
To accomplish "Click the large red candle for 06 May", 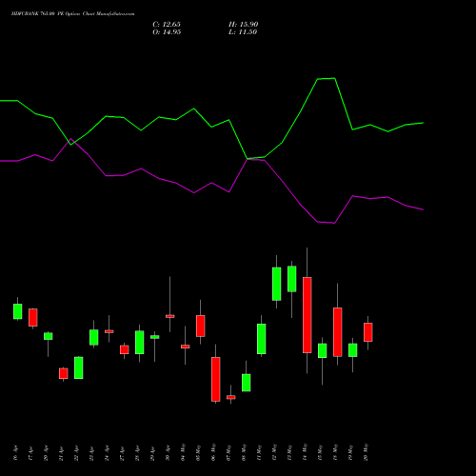I will pos(216,380).
